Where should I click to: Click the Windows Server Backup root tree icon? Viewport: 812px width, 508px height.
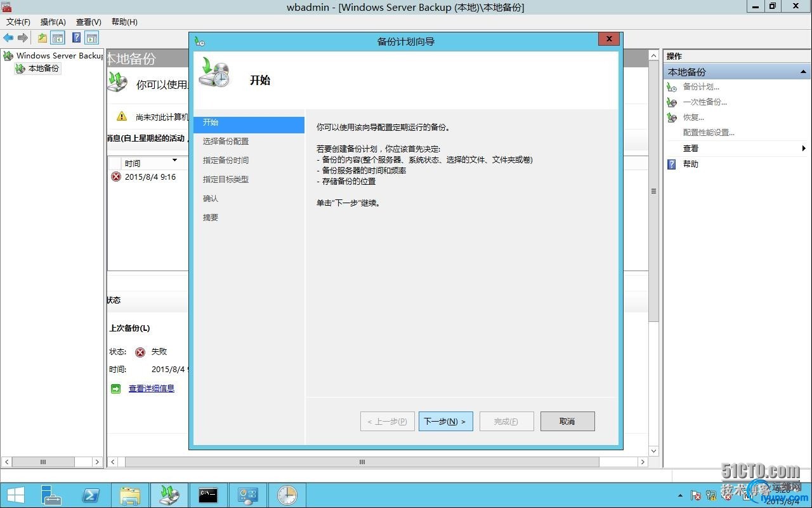[8, 56]
